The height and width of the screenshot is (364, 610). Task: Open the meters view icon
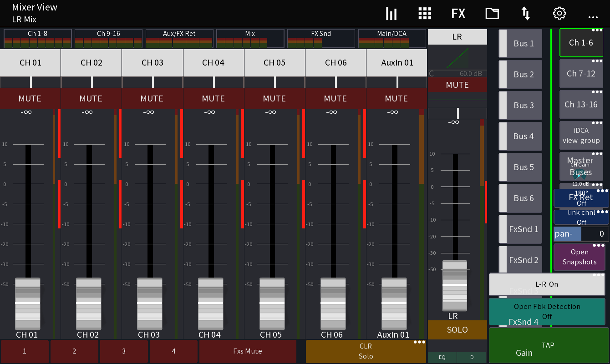tap(391, 14)
